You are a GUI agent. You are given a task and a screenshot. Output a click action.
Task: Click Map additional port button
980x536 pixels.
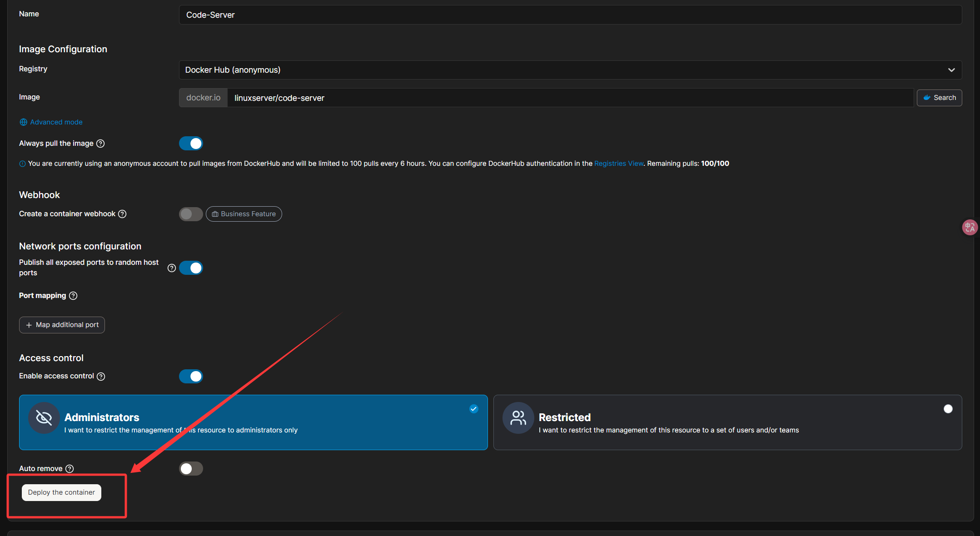tap(62, 325)
